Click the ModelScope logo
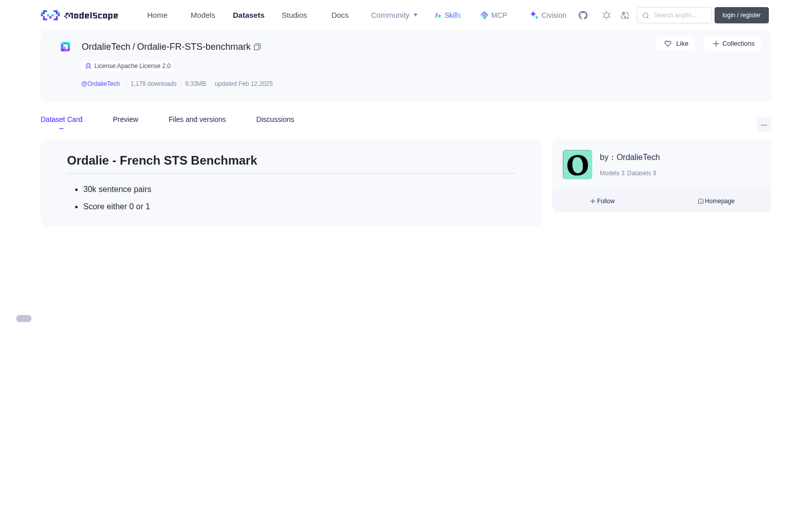The width and height of the screenshot is (812, 508). pos(79,15)
